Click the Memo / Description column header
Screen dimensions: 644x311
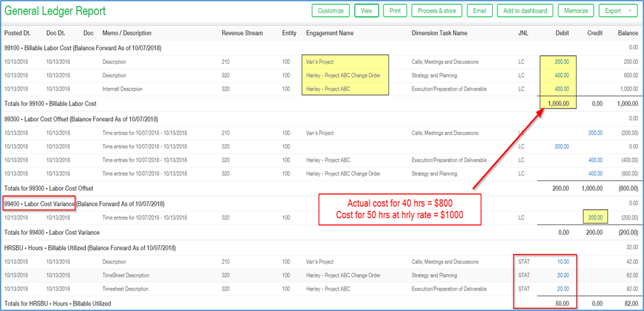click(127, 34)
